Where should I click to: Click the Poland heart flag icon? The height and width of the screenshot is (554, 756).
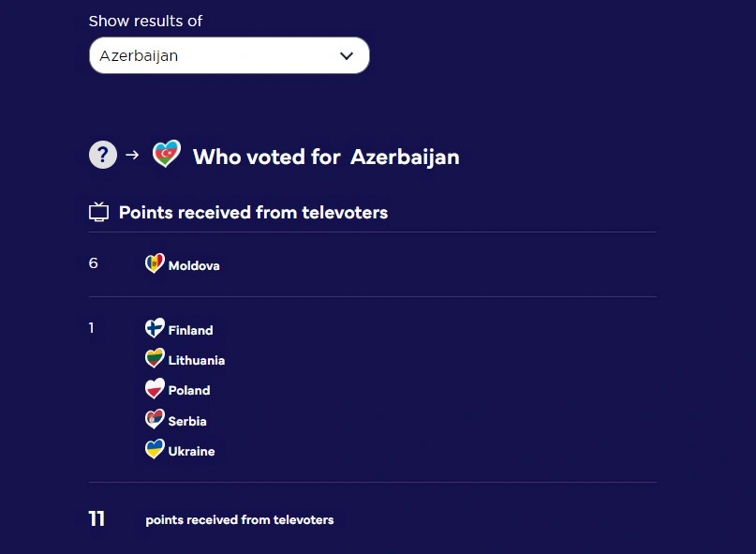tap(155, 389)
